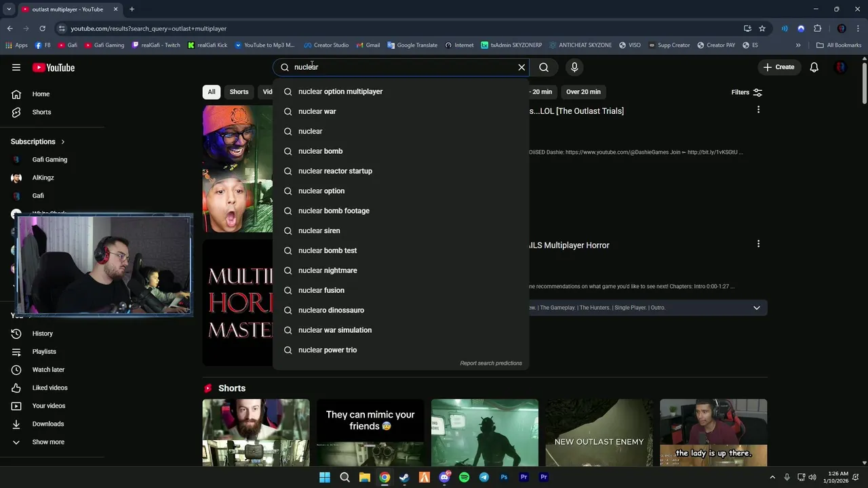Click the search magnifier button
The width and height of the screenshot is (868, 488).
(x=544, y=67)
